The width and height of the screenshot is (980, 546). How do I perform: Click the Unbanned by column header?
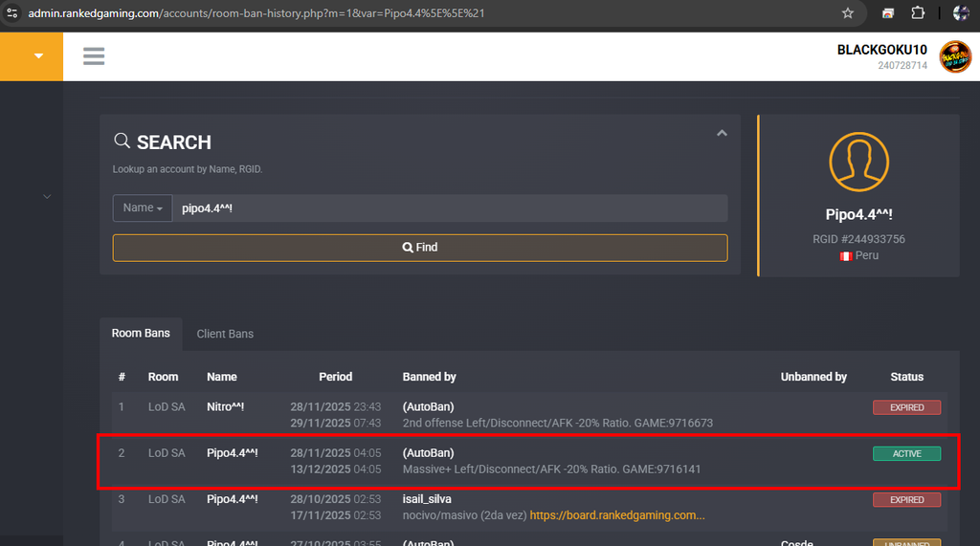tap(813, 377)
